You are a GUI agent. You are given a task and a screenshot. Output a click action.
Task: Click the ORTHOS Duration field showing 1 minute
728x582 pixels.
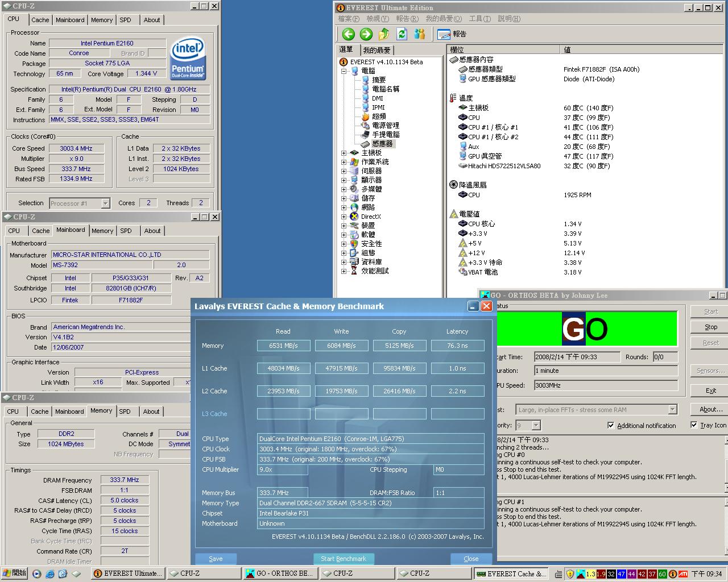pos(606,371)
